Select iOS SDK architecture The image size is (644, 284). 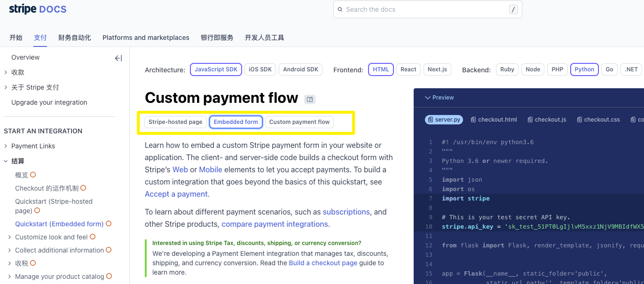[x=260, y=69]
